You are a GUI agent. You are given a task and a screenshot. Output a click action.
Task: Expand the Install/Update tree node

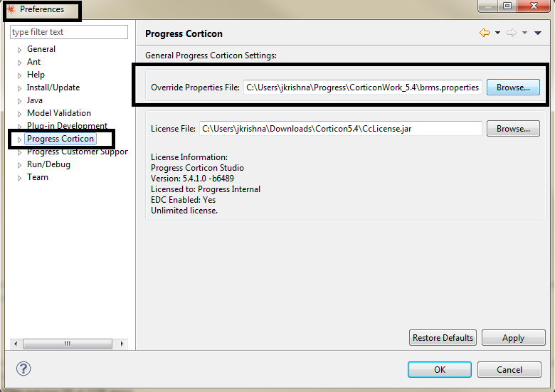click(19, 88)
